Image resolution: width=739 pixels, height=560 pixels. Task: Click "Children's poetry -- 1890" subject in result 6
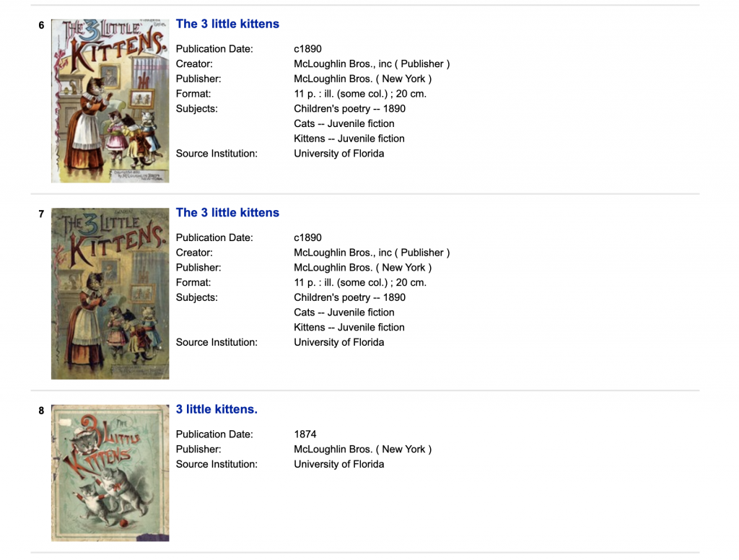[x=349, y=109]
